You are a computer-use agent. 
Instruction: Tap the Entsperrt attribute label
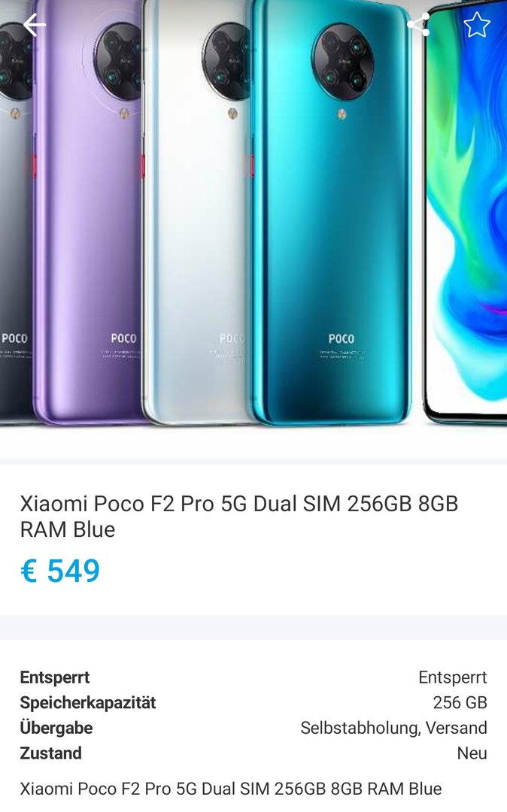coord(55,677)
